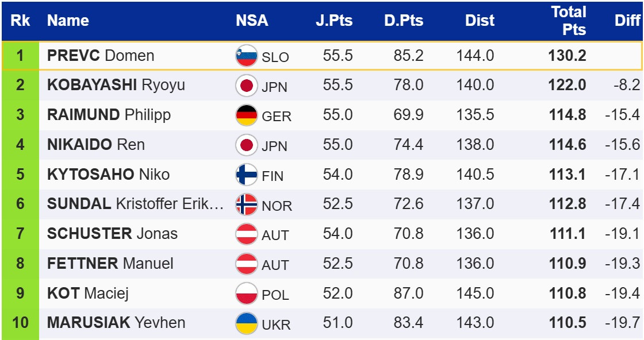The image size is (644, 340).
Task: Click Austria flag in Schuster's row
Action: click(247, 234)
